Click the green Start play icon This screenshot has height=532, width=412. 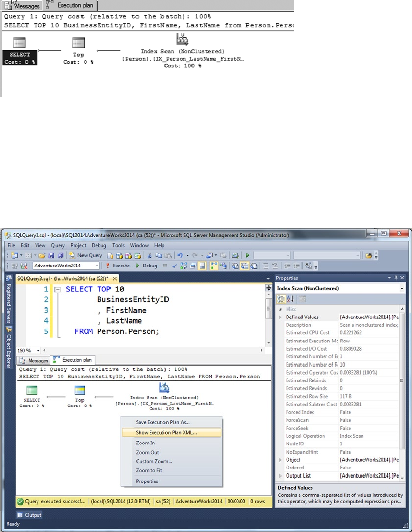(x=248, y=255)
